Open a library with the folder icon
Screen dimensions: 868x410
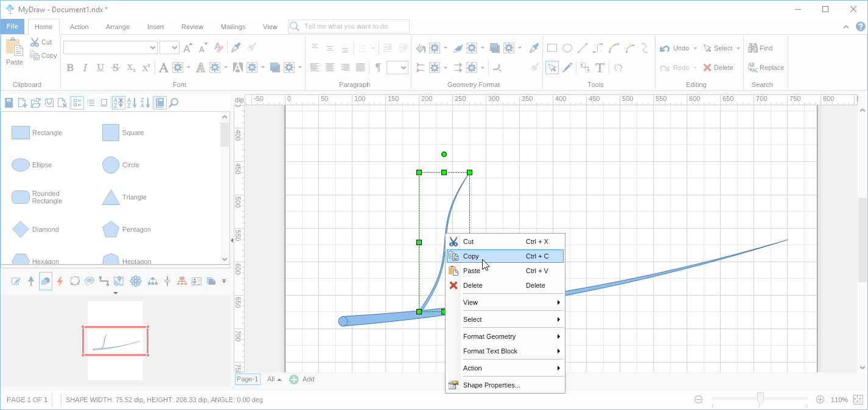click(36, 103)
